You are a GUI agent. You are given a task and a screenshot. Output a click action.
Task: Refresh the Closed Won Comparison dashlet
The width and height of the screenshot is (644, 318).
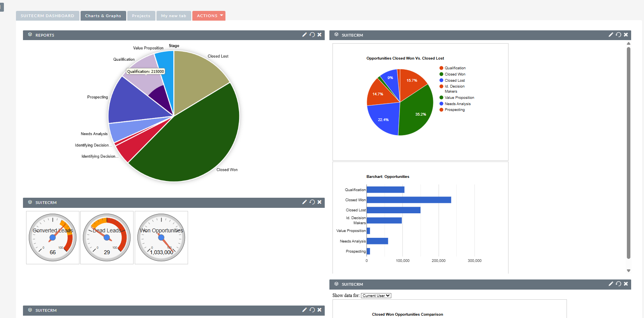(618, 284)
